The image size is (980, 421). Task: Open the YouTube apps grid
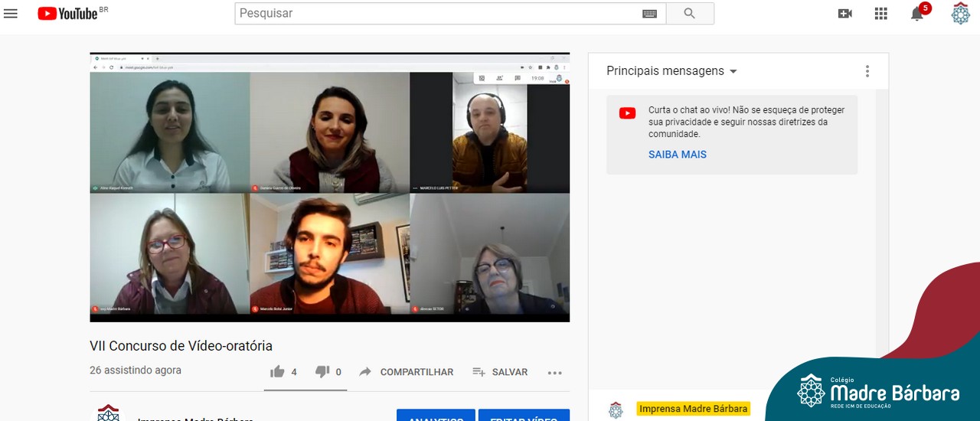[881, 14]
